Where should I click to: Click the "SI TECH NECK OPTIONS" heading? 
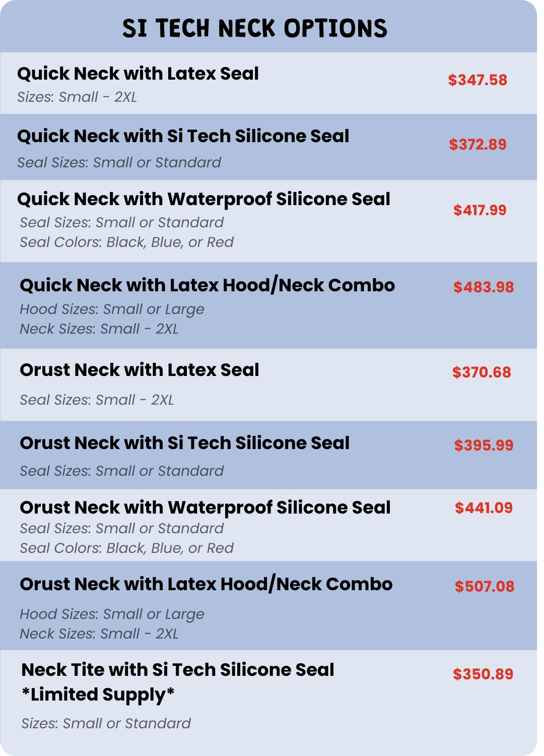(x=254, y=28)
